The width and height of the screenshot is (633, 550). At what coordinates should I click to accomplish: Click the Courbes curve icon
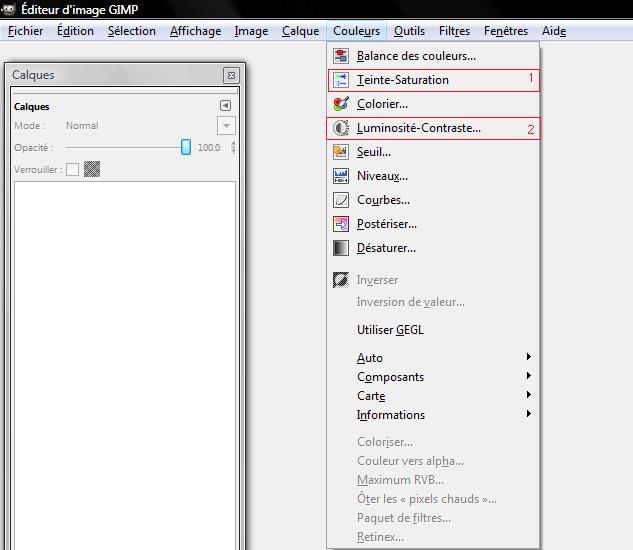coord(341,200)
